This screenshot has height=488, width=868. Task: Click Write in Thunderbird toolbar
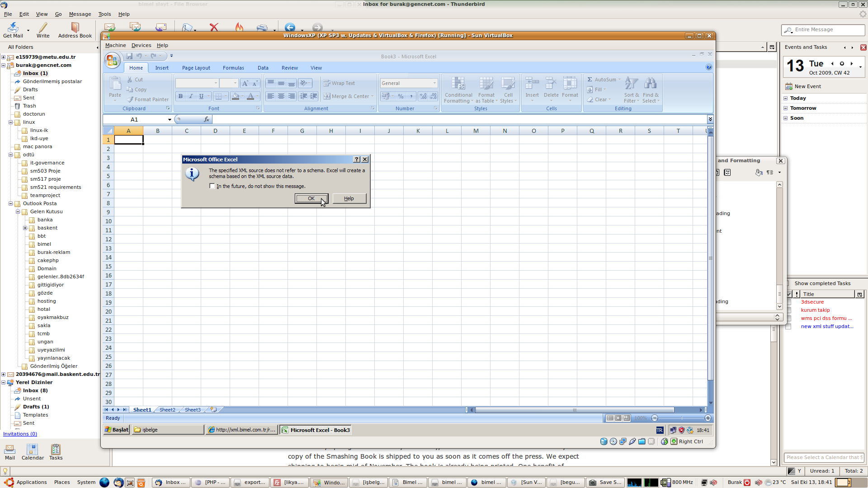43,30
